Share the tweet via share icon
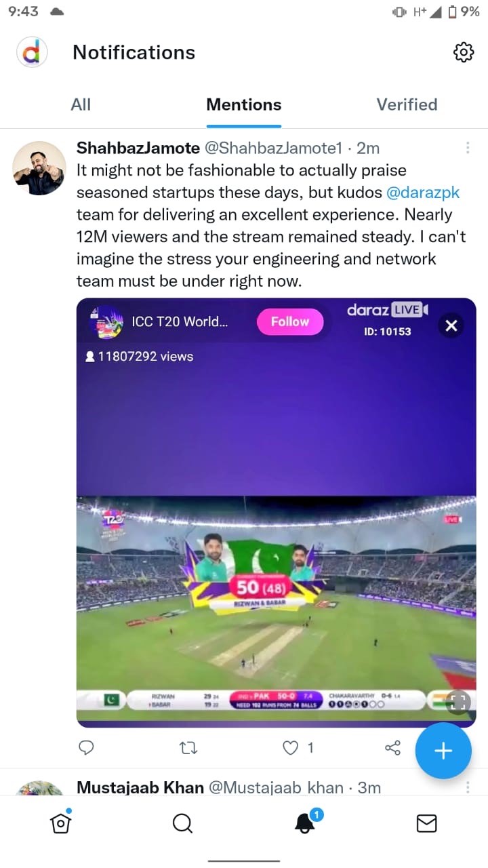Screen dimensions: 488x868 pos(393,748)
